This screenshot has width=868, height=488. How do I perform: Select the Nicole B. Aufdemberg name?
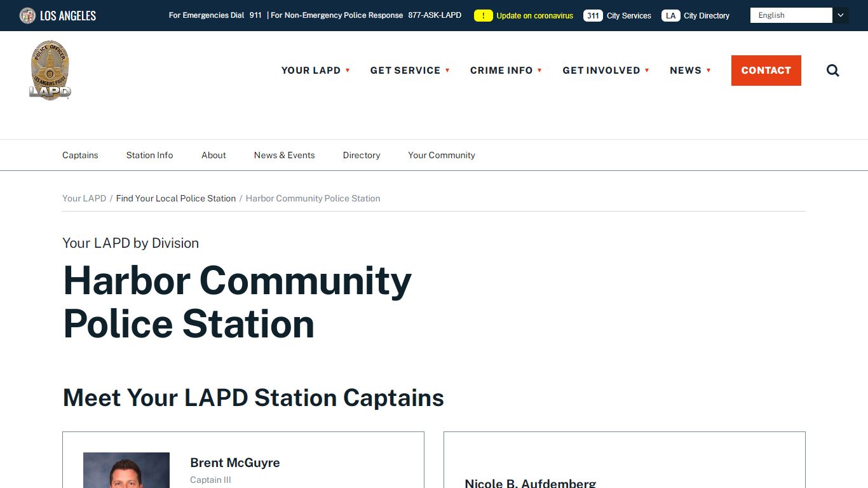[x=531, y=483]
